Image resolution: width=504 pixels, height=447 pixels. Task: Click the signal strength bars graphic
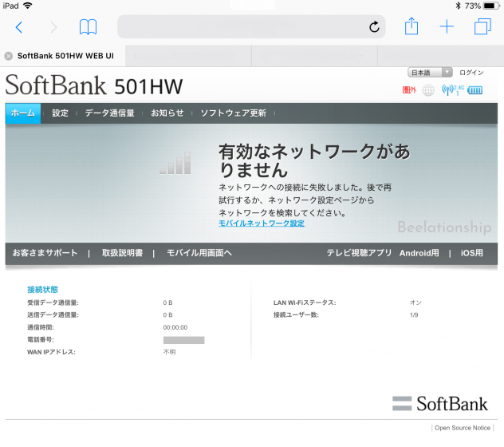pos(175,163)
